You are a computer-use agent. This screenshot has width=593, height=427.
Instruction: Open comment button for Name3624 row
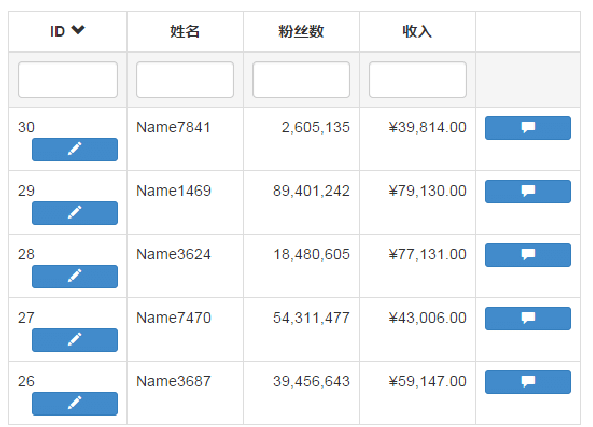click(x=528, y=255)
